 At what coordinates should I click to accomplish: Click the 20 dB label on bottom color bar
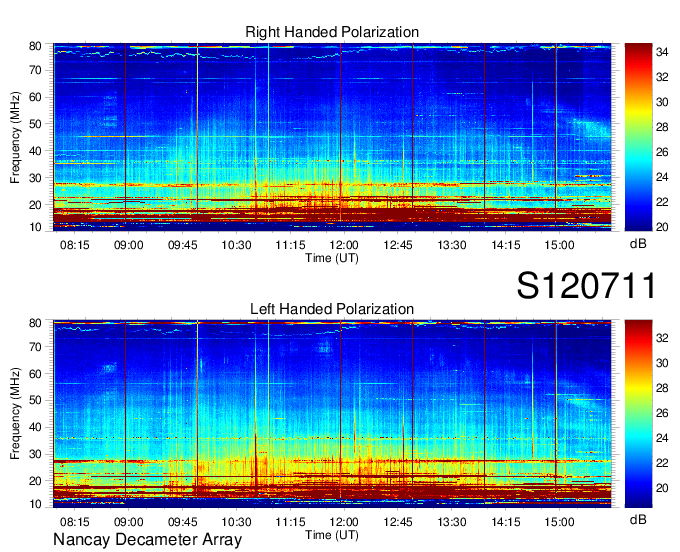pyautogui.click(x=662, y=488)
